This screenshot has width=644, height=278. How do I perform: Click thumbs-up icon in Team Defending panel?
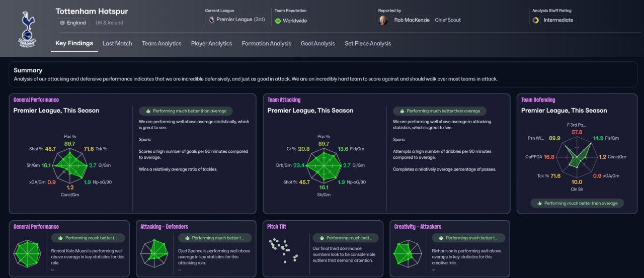point(539,203)
